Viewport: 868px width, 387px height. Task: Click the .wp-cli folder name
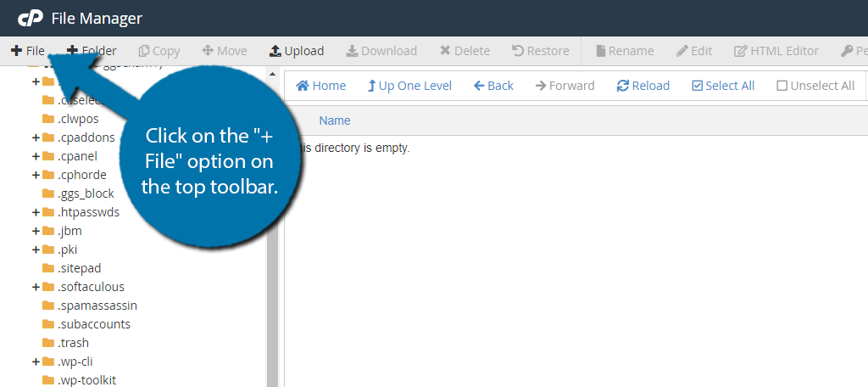pos(75,362)
